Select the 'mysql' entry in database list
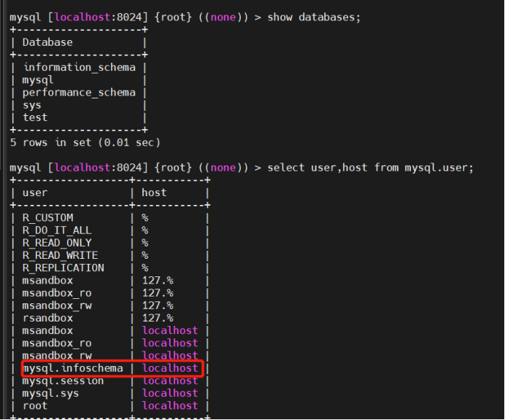This screenshot has height=420, width=505. (38, 80)
